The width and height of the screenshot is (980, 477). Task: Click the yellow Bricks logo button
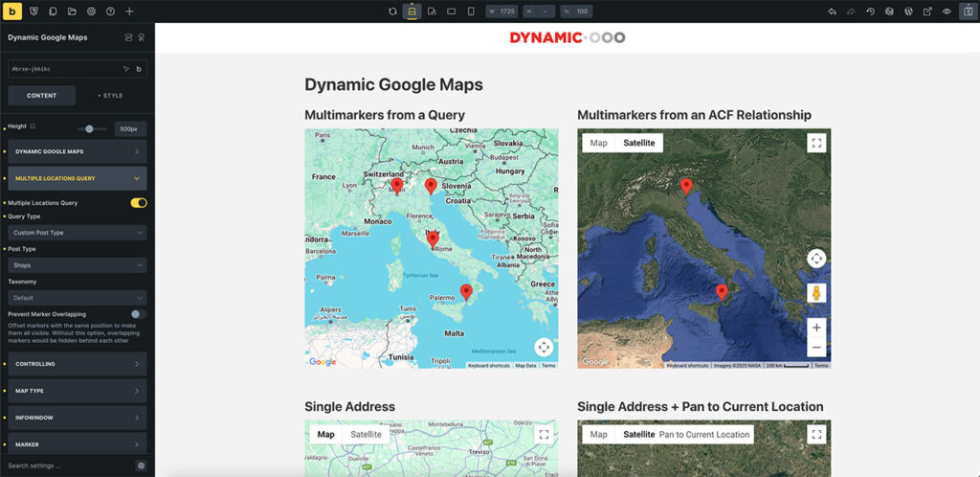click(x=11, y=11)
